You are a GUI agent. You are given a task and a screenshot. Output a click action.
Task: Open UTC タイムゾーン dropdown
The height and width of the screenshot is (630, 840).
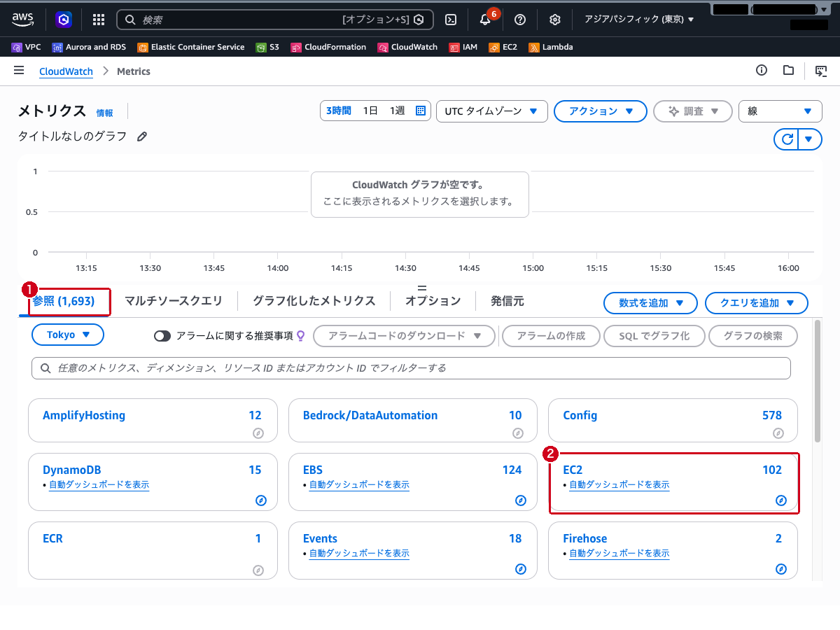[x=491, y=111]
